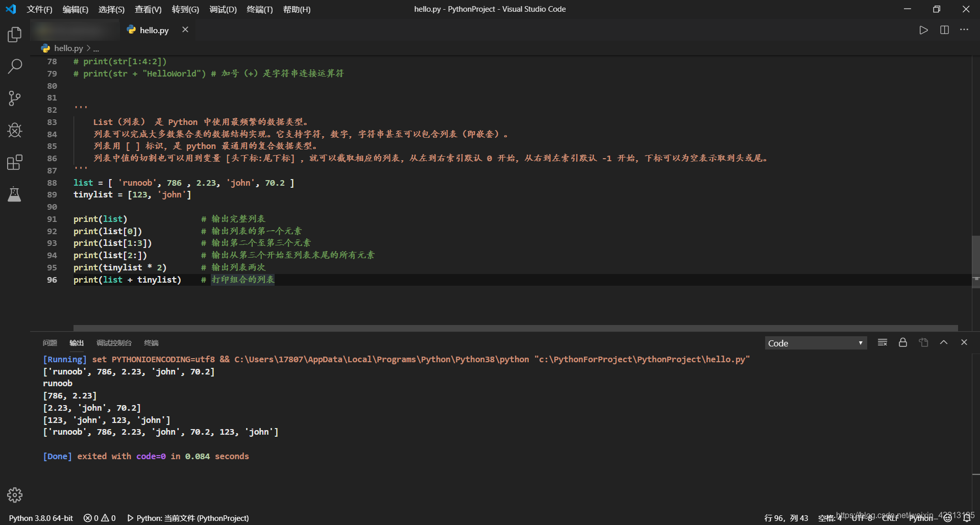Open the 调试(D) menu
980x525 pixels.
click(x=223, y=9)
